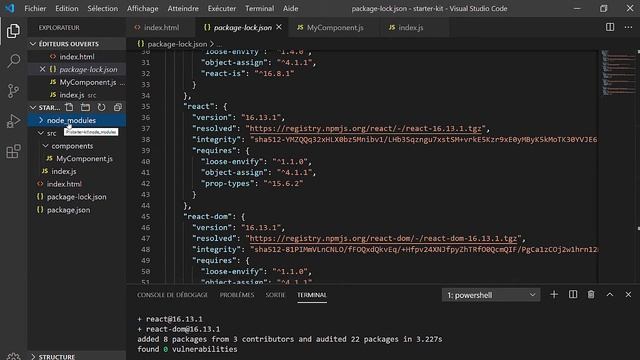The image size is (640, 360).
Task: Split the editor to the right
Action: coord(610,27)
